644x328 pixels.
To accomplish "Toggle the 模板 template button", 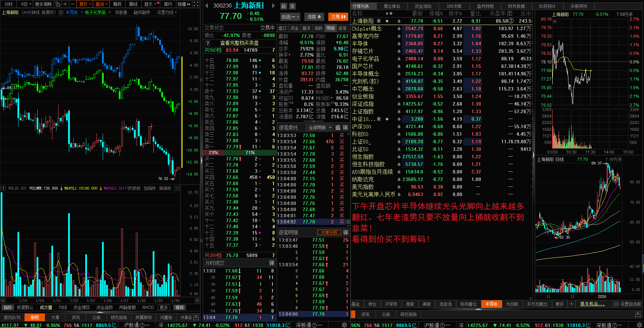I will (x=180, y=307).
